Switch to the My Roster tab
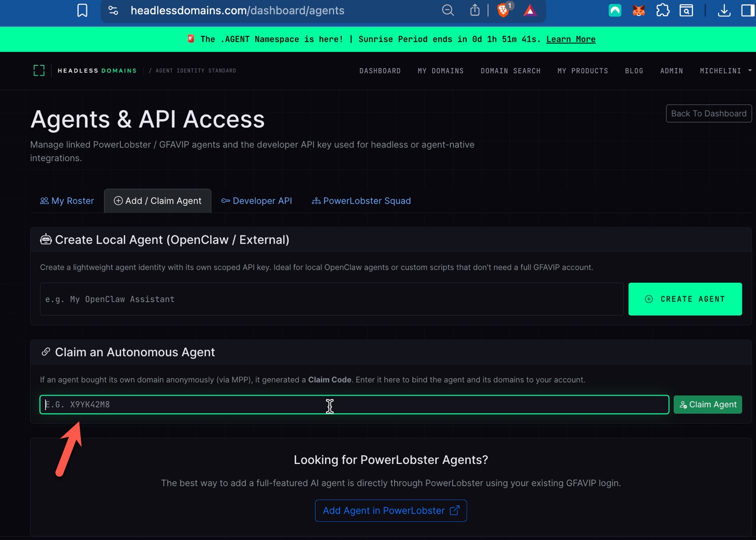Image resolution: width=756 pixels, height=540 pixels. (x=67, y=201)
